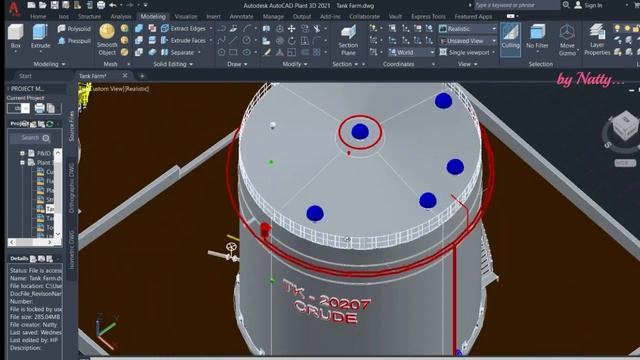Click the project tree horizontal scrollbar

click(31, 242)
